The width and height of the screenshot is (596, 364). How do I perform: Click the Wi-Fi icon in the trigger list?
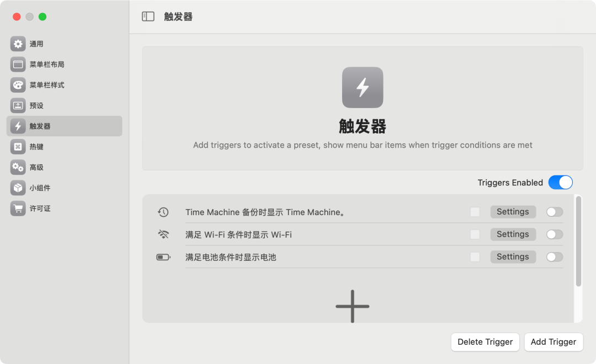pyautogui.click(x=163, y=234)
